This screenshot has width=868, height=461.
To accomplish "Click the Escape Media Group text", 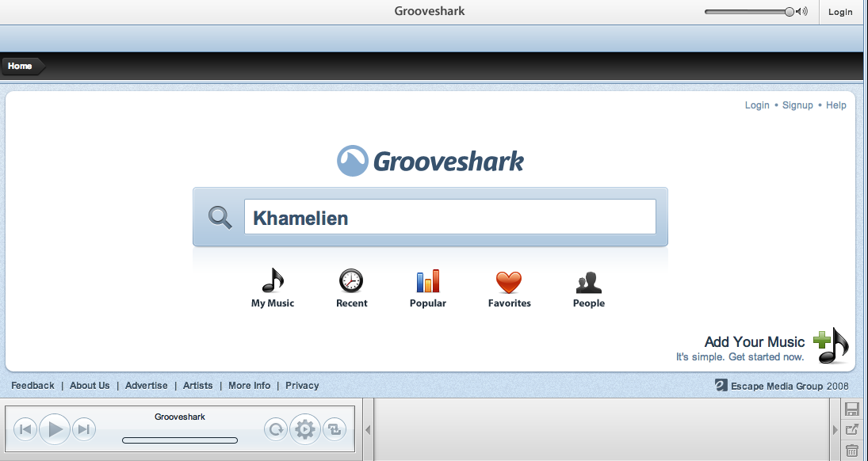I will (777, 387).
